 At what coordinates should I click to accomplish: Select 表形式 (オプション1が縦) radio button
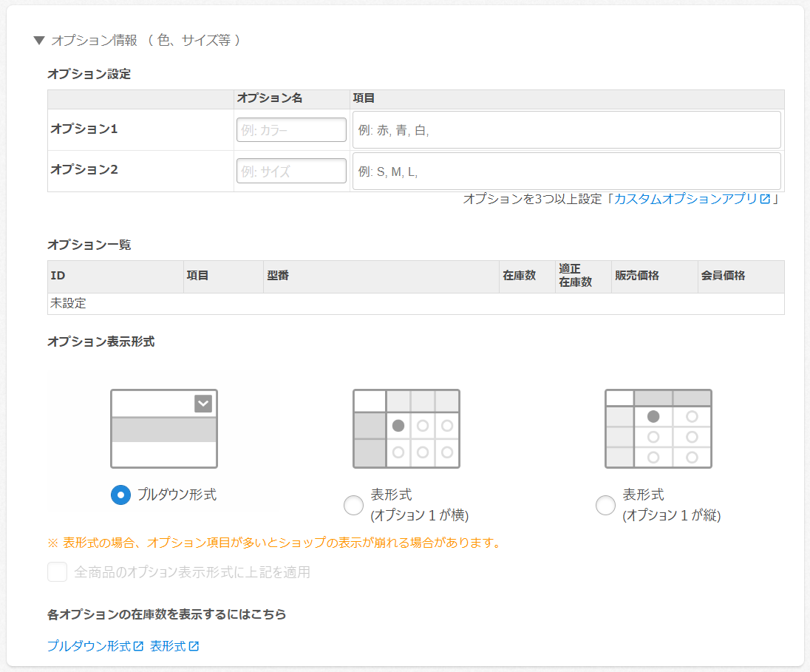click(x=605, y=506)
